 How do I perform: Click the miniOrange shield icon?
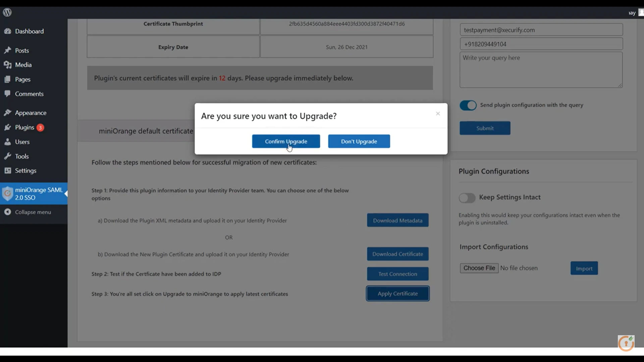pos(7,193)
